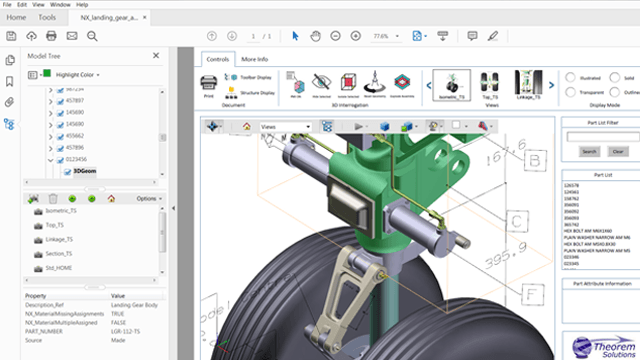Uncheck the 457897 part checkbox
640x360 pixels.
[60, 101]
